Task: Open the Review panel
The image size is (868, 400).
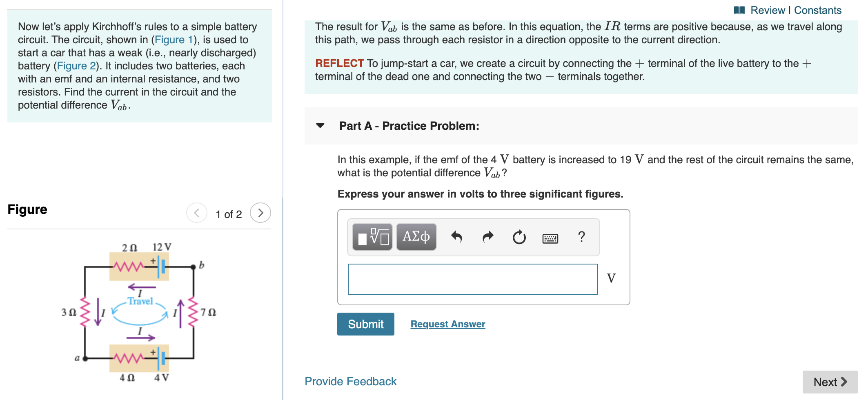Action: coord(769,10)
